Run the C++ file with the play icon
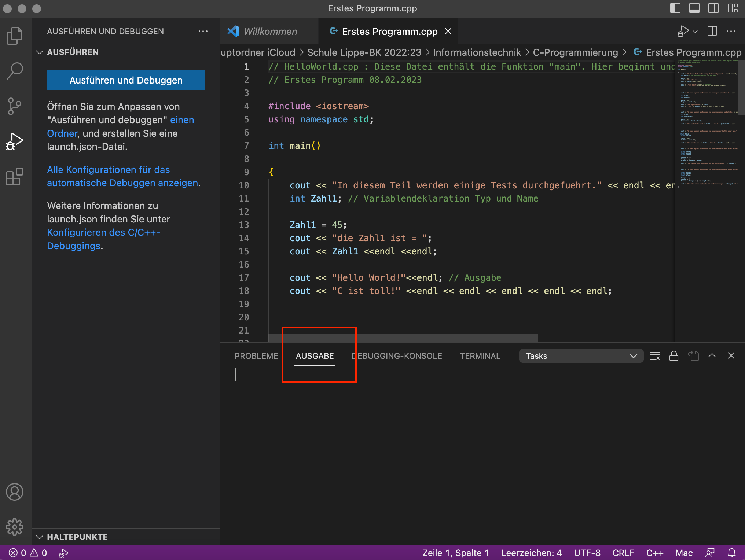The height and width of the screenshot is (560, 745). coord(683,31)
